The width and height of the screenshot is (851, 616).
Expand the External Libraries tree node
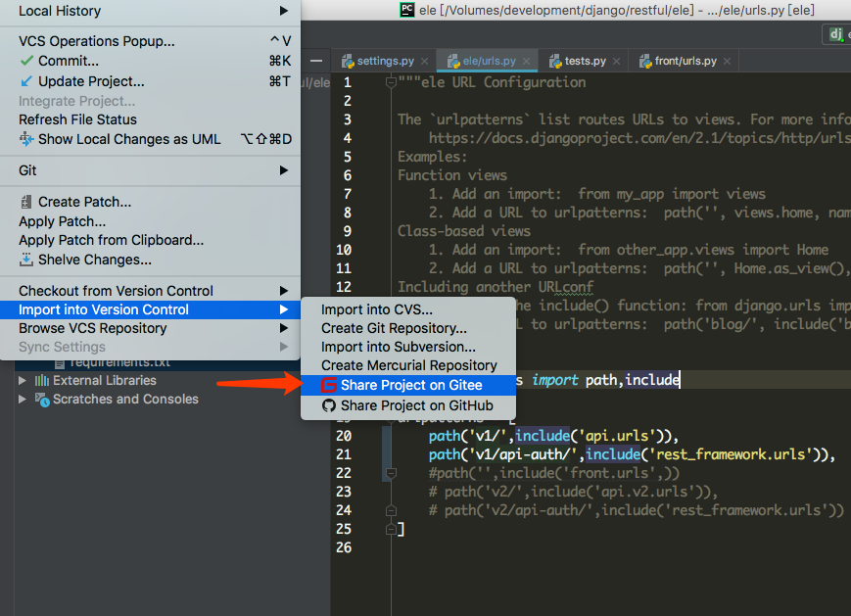pos(23,380)
